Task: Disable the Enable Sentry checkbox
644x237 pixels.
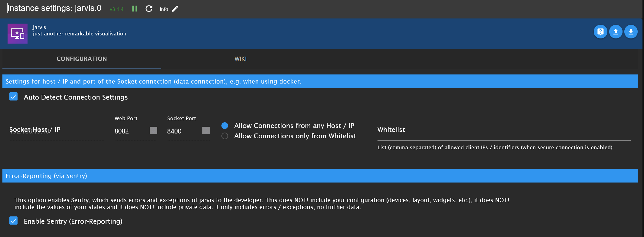Action: point(14,221)
